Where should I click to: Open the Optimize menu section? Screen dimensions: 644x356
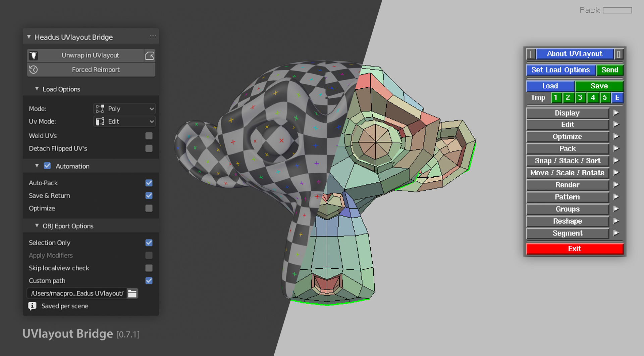(x=568, y=137)
